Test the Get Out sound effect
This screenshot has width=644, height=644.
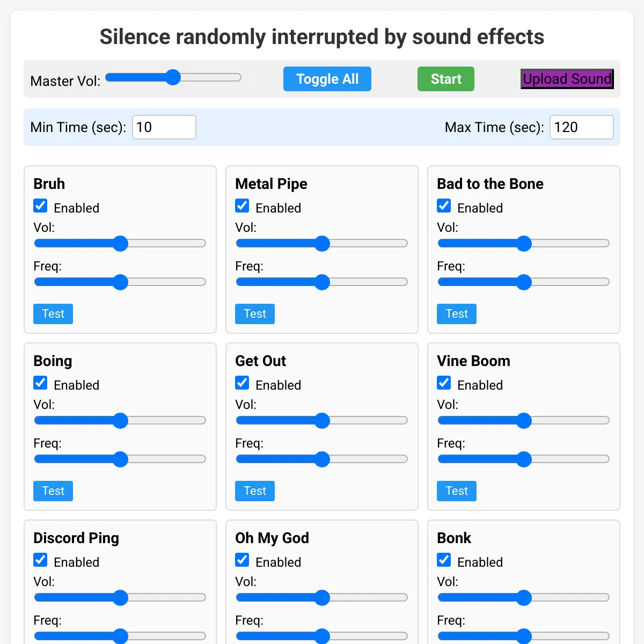[254, 491]
